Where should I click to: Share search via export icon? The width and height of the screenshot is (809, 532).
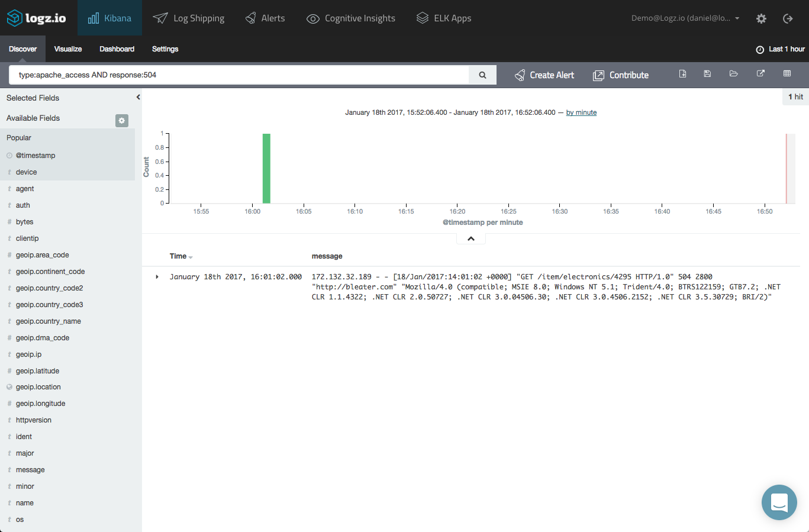pyautogui.click(x=760, y=74)
